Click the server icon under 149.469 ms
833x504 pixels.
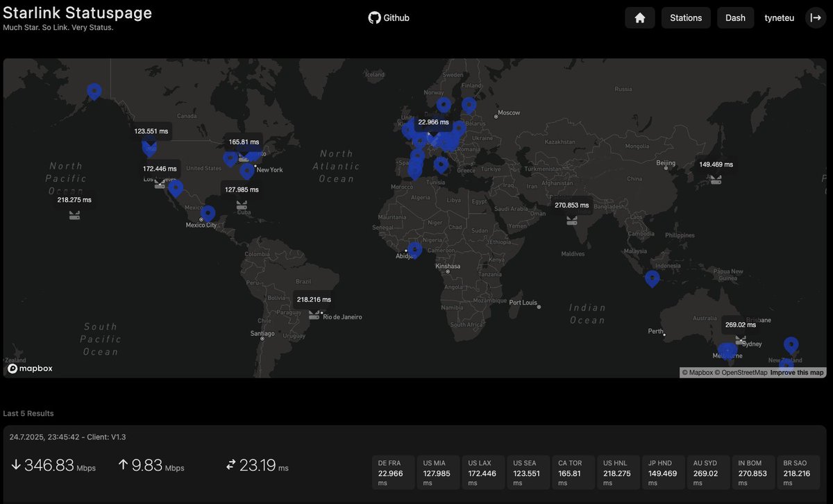coord(716,179)
